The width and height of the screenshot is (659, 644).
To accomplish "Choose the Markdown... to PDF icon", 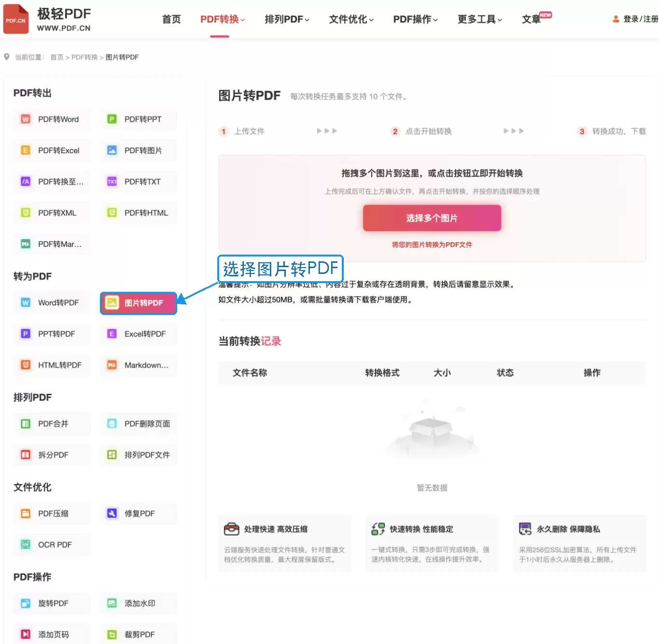I will click(x=112, y=365).
